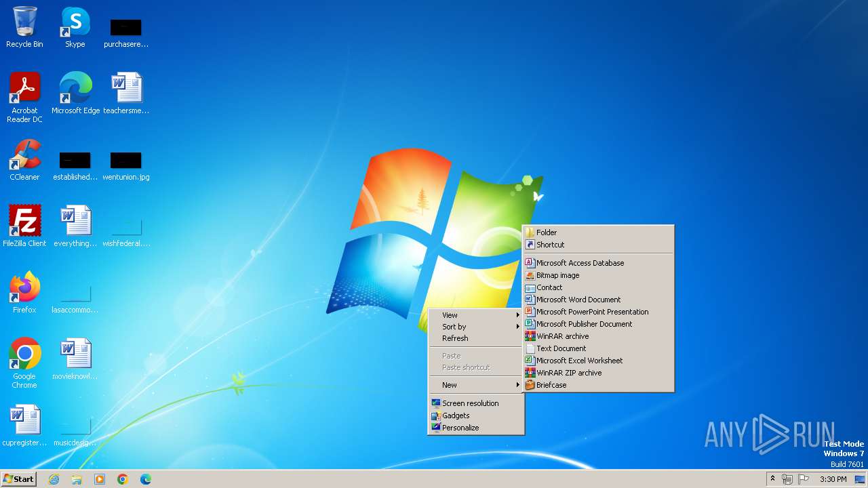Open the Windows Media Player taskbar icon

click(x=100, y=479)
